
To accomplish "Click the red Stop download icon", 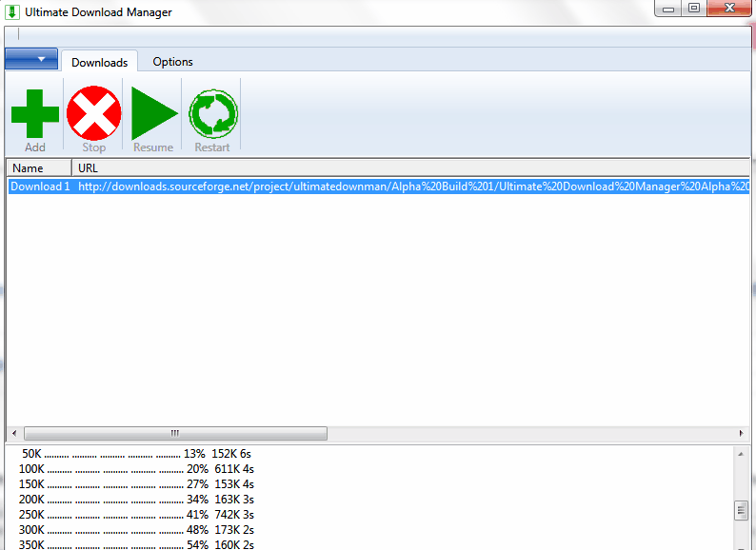I will 94,114.
